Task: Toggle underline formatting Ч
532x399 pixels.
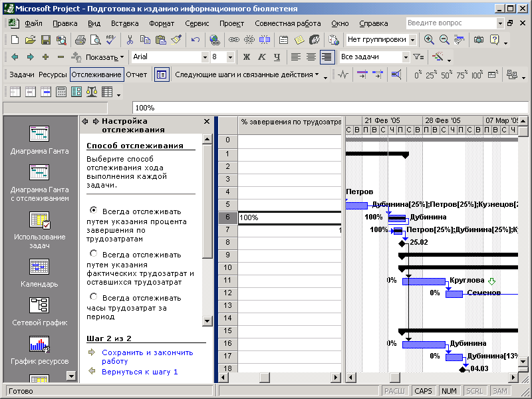Action: coord(277,57)
